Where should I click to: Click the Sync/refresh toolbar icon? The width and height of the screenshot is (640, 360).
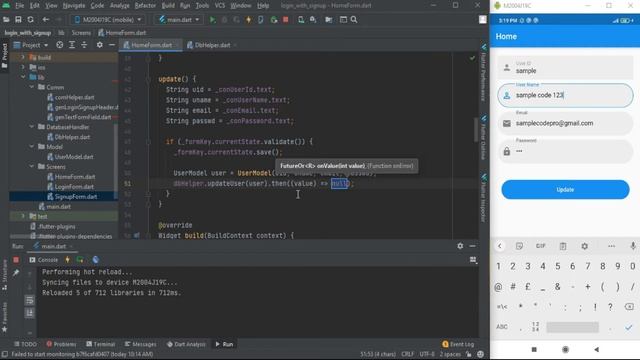pos(31,20)
